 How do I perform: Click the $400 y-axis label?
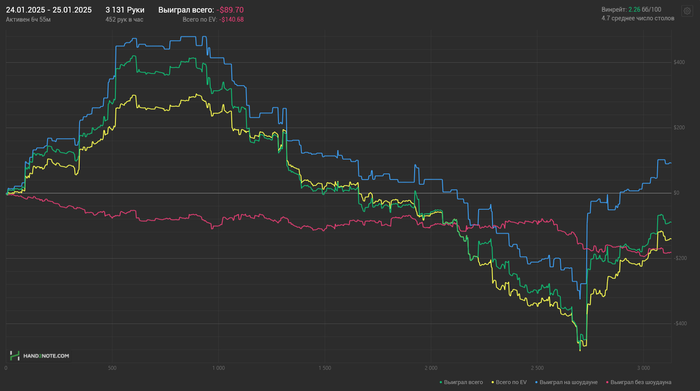click(679, 62)
